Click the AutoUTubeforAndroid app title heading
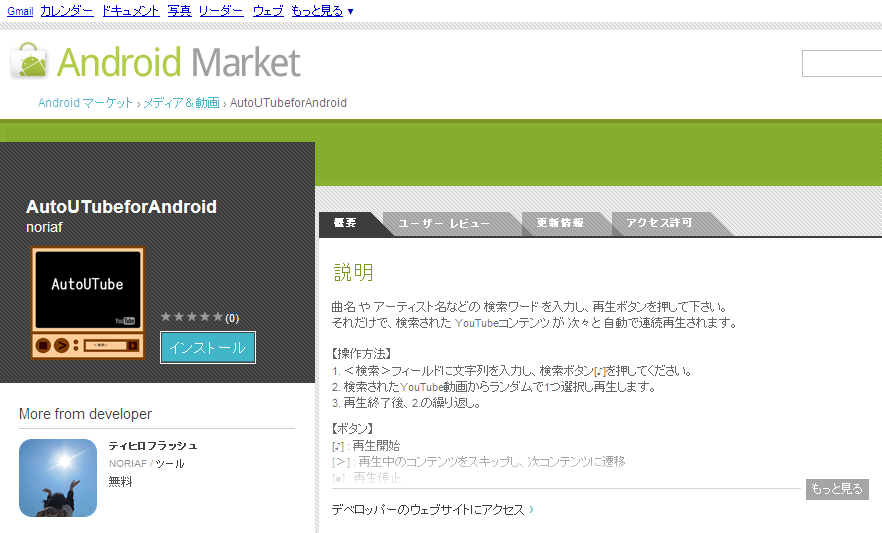Viewport: 882px width, 533px height. click(x=122, y=206)
